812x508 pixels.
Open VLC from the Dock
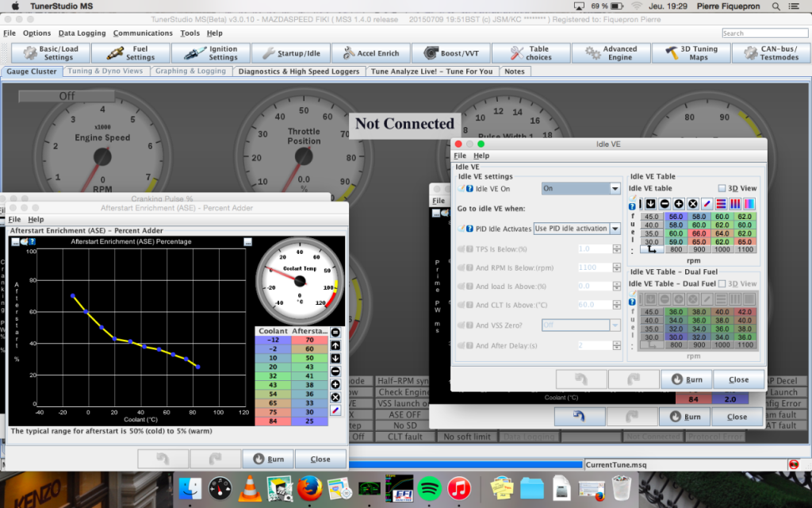250,488
